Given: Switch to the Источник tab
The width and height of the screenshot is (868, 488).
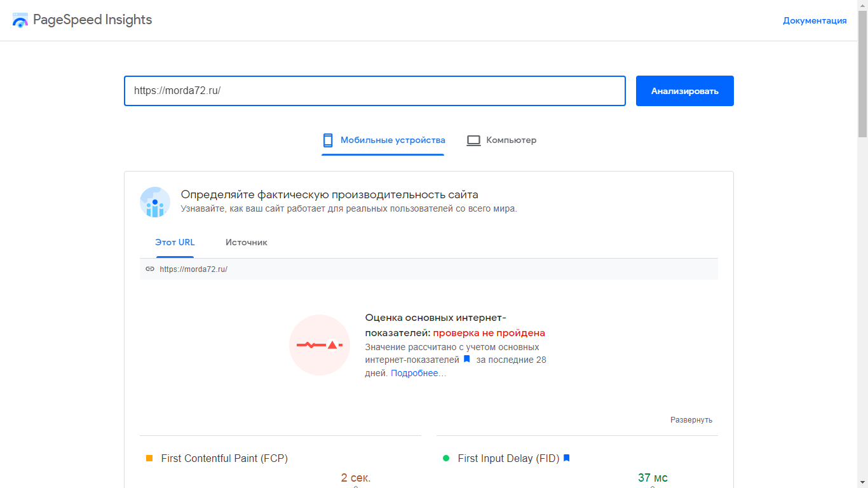Looking at the screenshot, I should (247, 242).
